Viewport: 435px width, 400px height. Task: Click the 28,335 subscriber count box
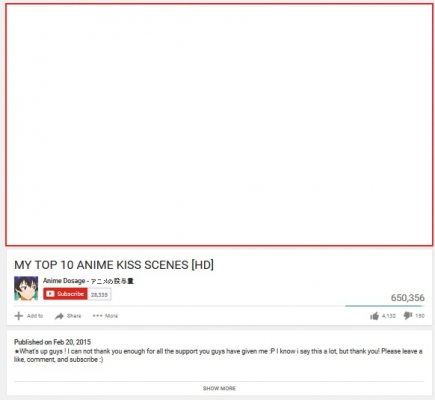[99, 294]
